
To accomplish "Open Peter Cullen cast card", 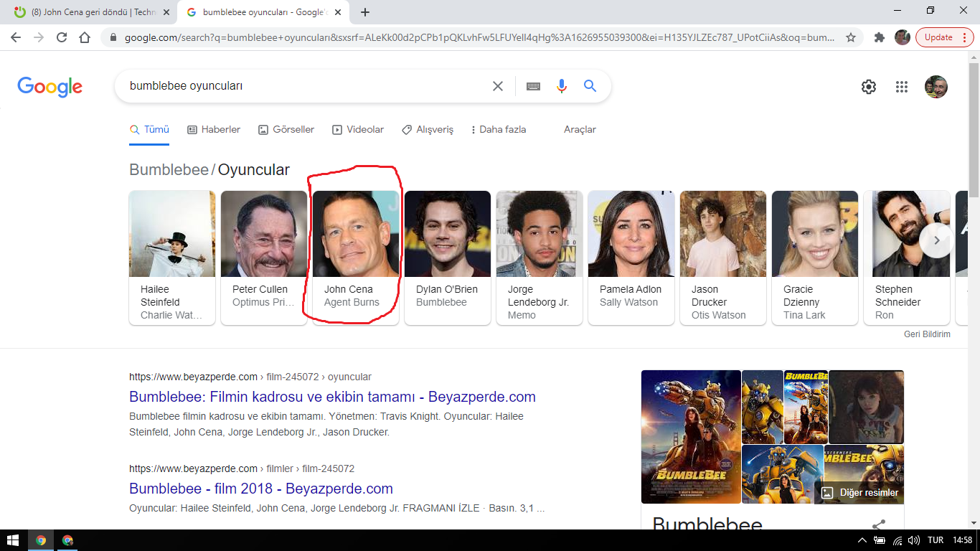I will click(x=264, y=258).
